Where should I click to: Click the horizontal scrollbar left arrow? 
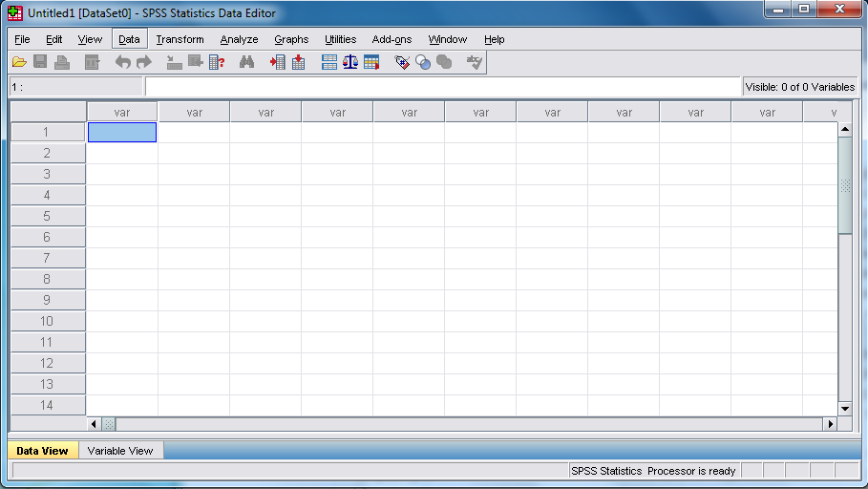click(94, 424)
